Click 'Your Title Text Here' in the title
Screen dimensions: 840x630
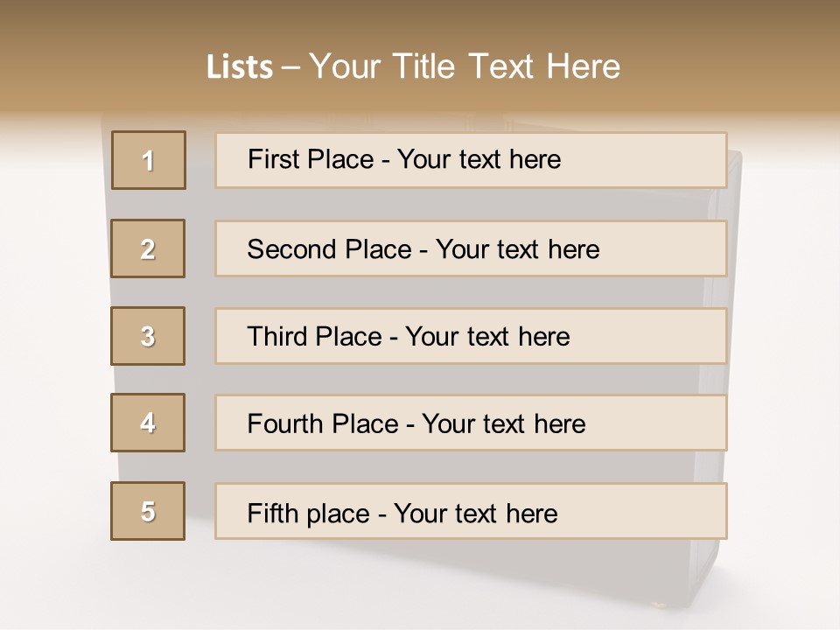(x=465, y=66)
